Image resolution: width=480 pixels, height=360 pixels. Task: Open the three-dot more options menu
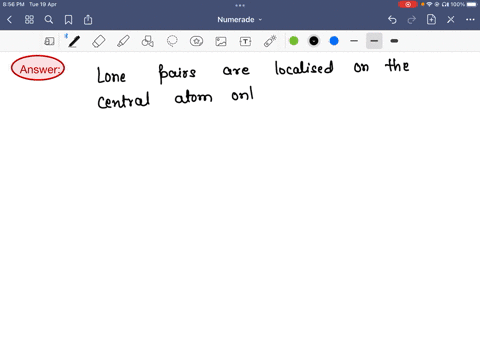pyautogui.click(x=470, y=20)
